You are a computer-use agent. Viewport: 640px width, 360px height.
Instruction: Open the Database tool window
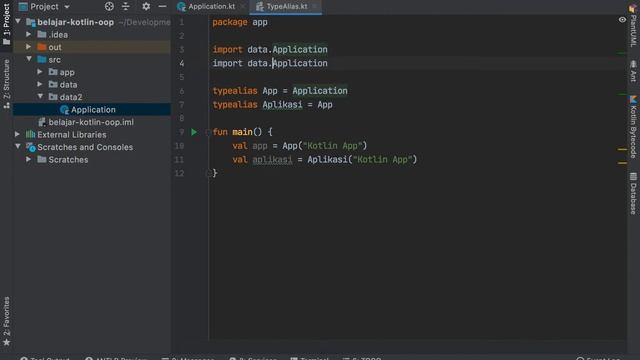tap(633, 194)
